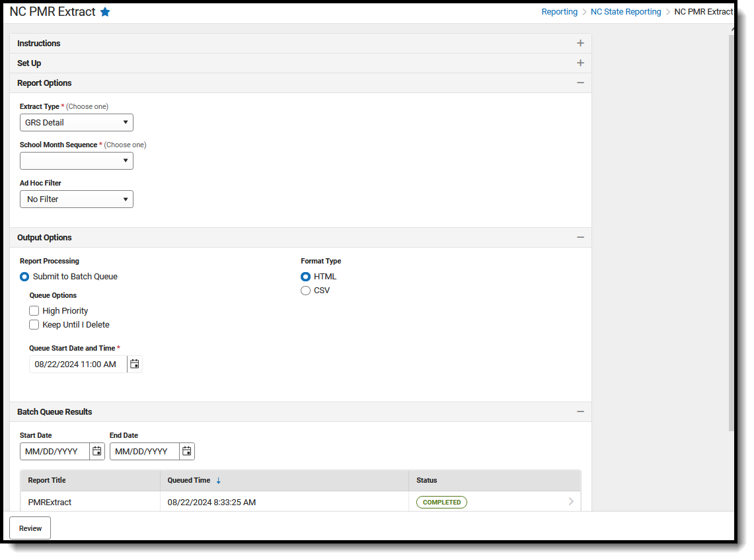
Task: Collapse the Report Options section
Action: pyautogui.click(x=580, y=83)
